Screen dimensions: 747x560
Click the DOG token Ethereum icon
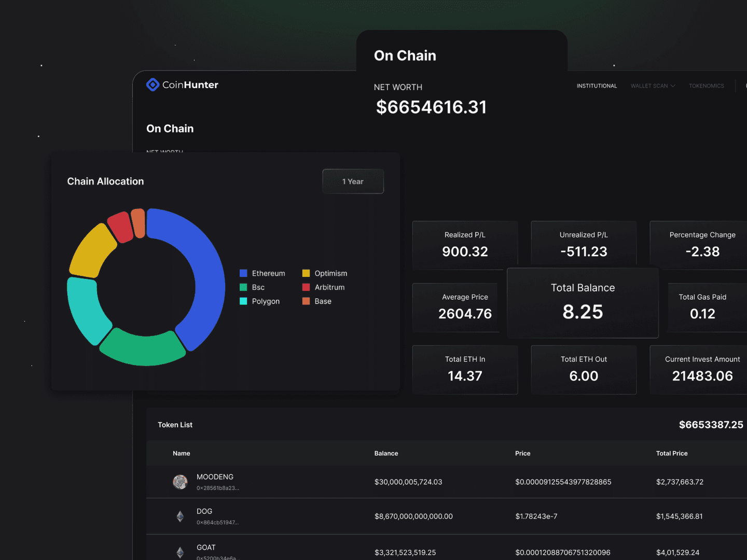click(x=180, y=516)
